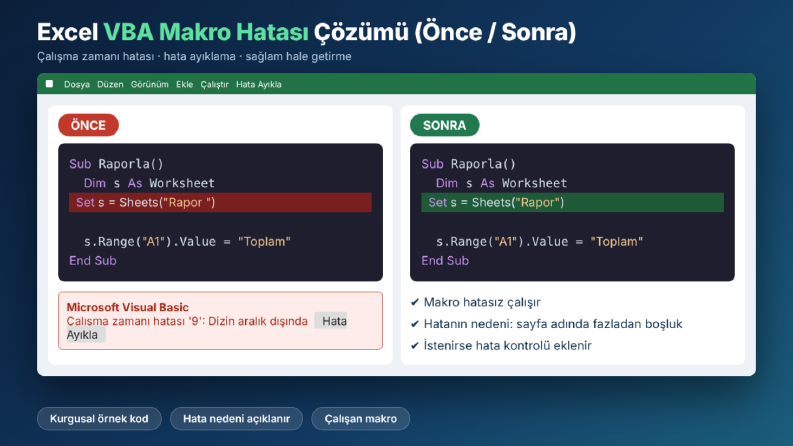Screen dimensions: 793x446
Task: Click Dim s As Worksheet in ÖNCE code
Action: point(149,183)
